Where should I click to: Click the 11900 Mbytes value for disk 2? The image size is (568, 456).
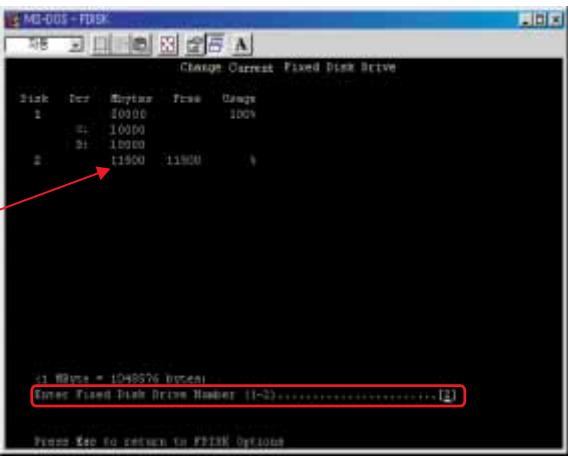(x=128, y=160)
